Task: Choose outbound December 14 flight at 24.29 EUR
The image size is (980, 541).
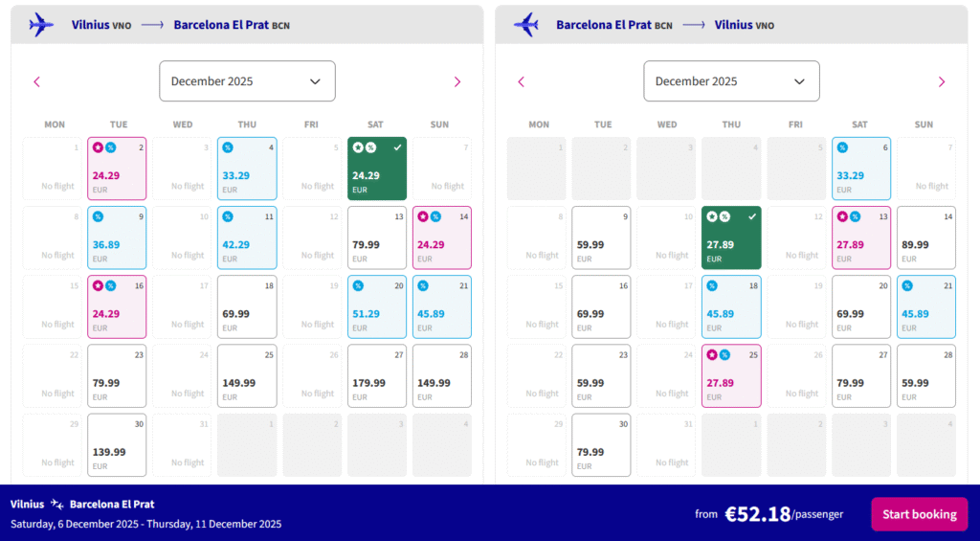Action: (442, 238)
